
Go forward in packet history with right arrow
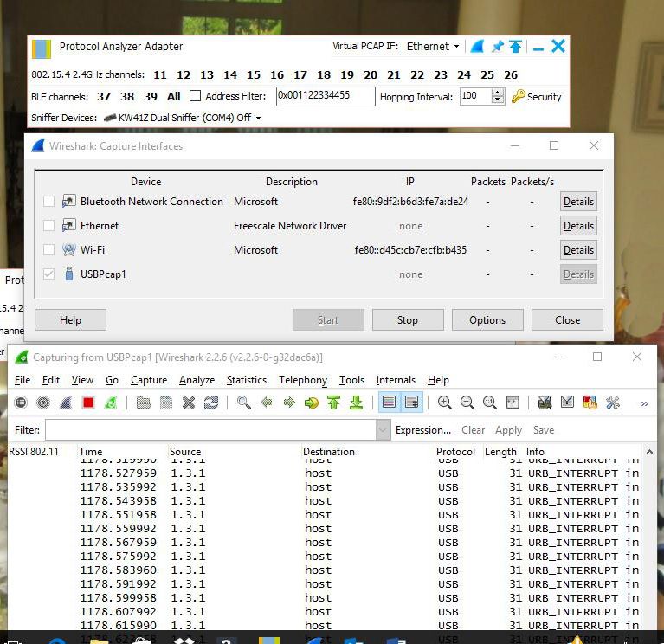(289, 402)
